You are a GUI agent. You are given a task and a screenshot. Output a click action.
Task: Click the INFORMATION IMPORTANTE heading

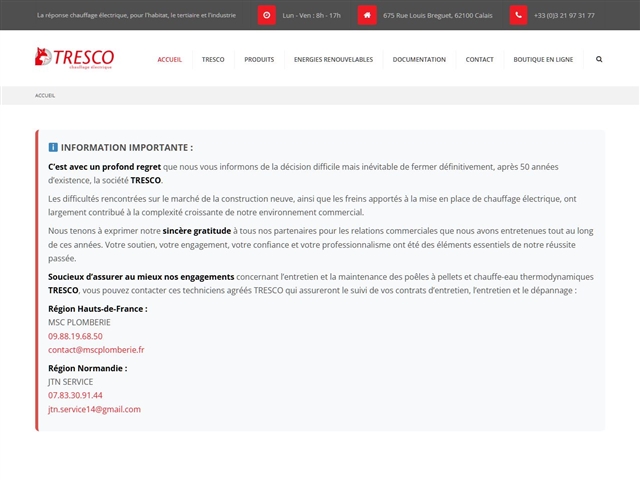pos(127,148)
